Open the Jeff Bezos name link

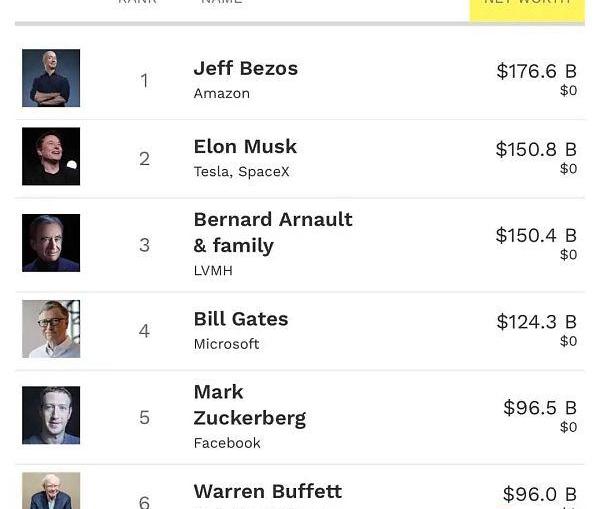pyautogui.click(x=246, y=69)
